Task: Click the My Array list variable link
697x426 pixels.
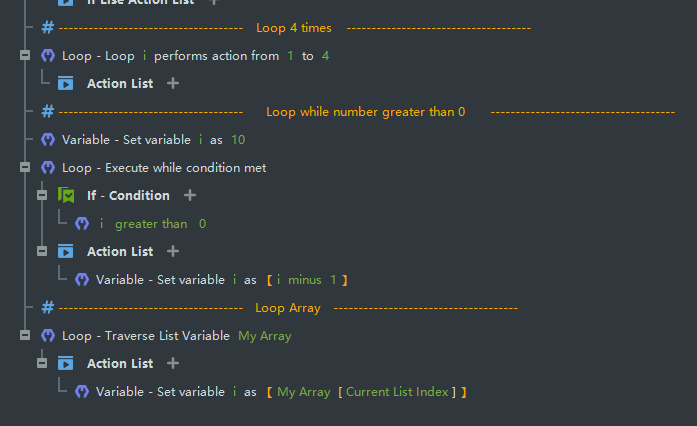Action: point(265,336)
